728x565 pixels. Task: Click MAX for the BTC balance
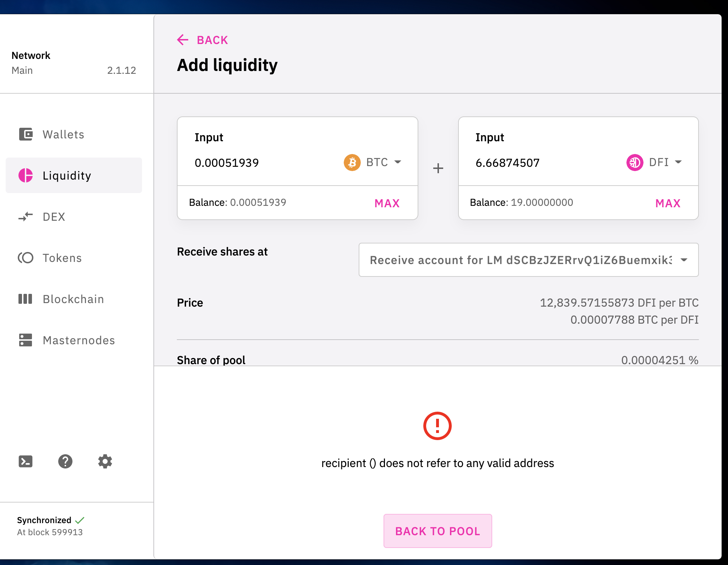point(387,203)
